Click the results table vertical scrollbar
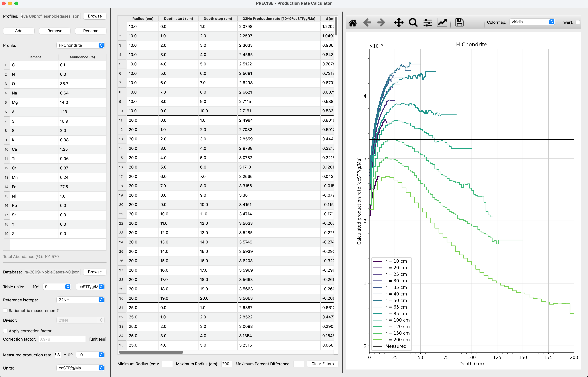This screenshot has width=588, height=377. 336,26
